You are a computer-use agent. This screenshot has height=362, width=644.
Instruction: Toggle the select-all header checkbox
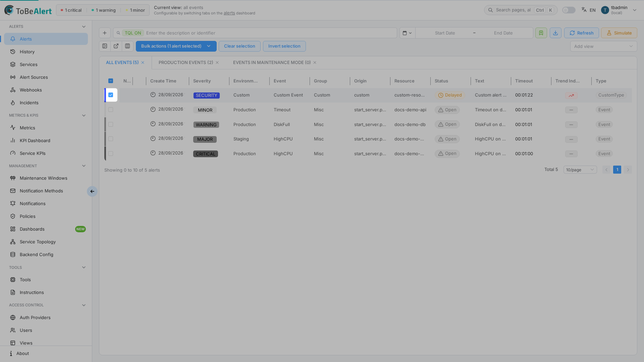click(x=111, y=81)
